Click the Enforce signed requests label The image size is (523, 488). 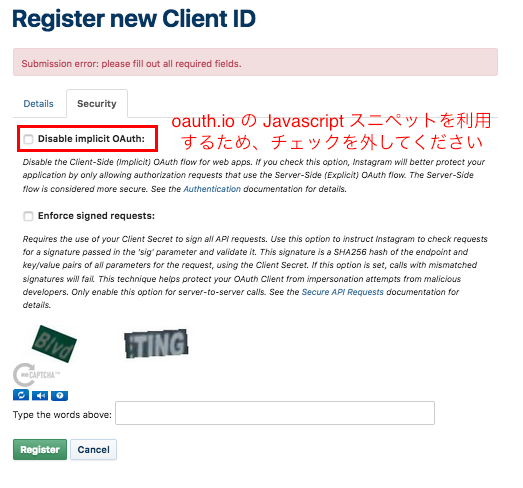[x=96, y=216]
